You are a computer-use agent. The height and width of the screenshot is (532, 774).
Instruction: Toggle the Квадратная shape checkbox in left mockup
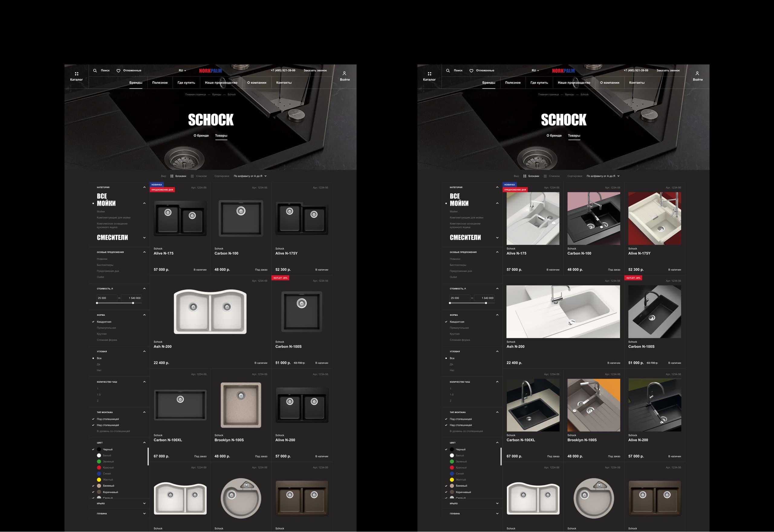(x=93, y=322)
